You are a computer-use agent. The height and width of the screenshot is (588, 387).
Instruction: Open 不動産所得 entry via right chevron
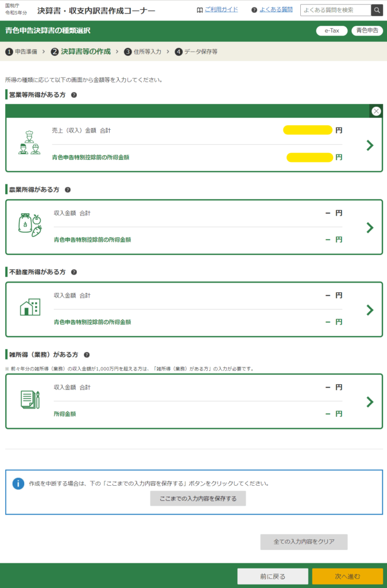(x=370, y=310)
